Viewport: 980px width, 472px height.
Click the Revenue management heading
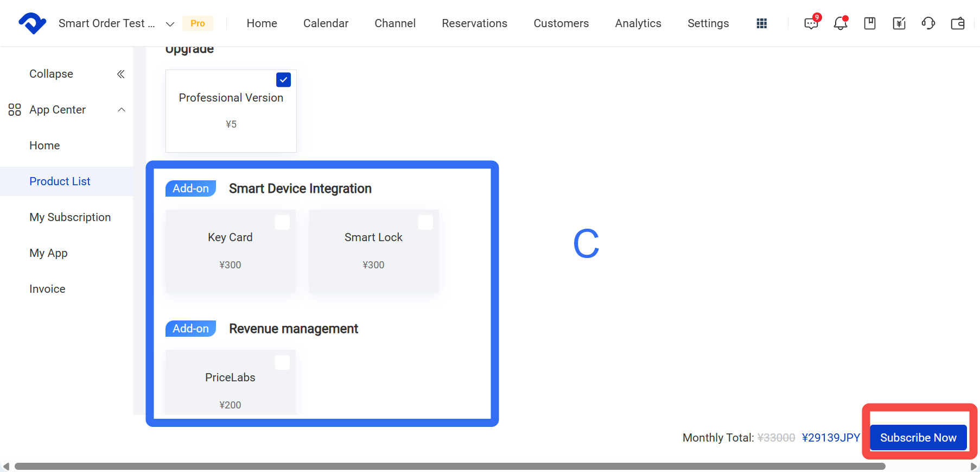point(294,329)
